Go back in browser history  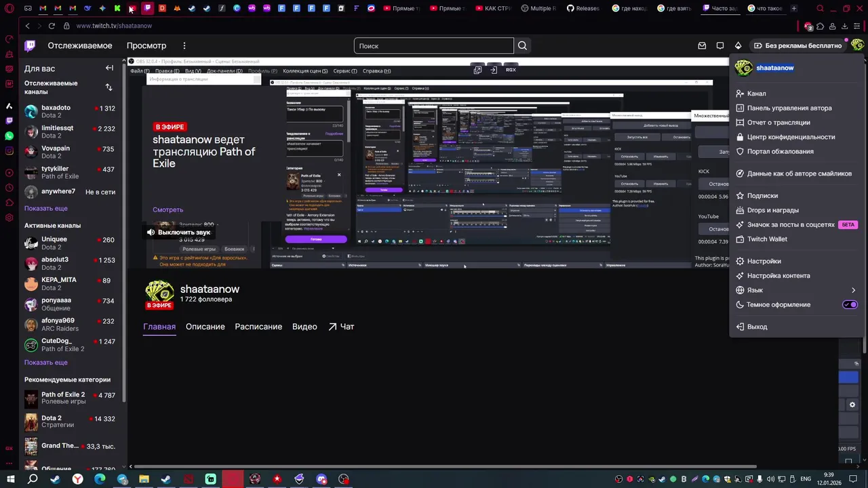pyautogui.click(x=27, y=26)
